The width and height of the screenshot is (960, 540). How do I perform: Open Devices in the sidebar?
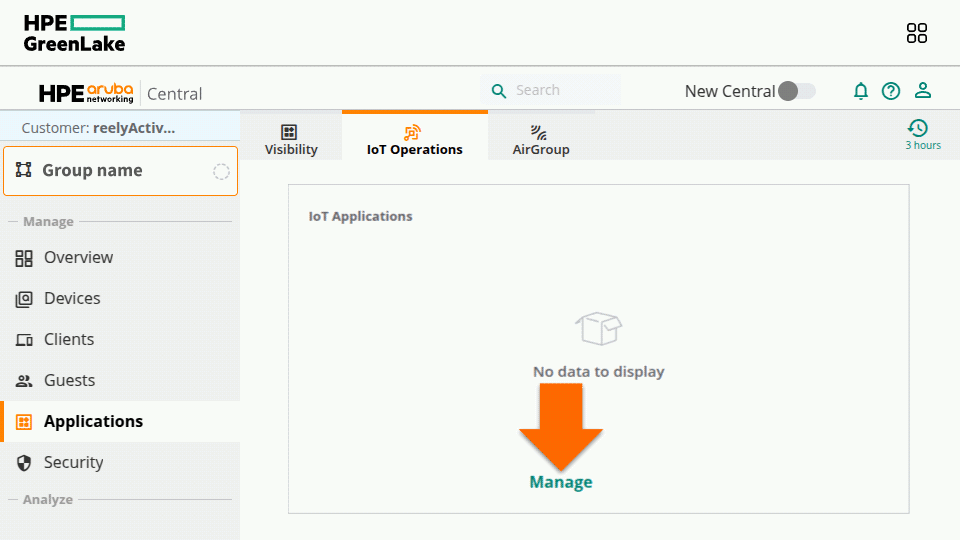point(120,299)
